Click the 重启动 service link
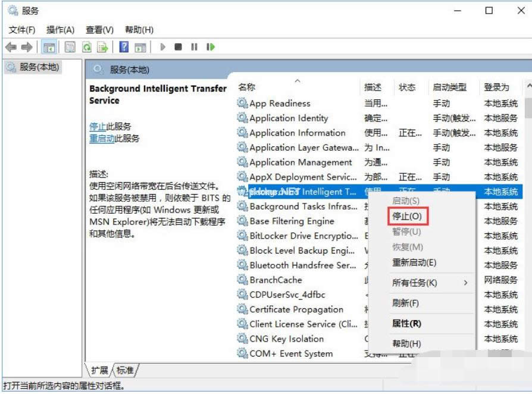 click(x=102, y=139)
